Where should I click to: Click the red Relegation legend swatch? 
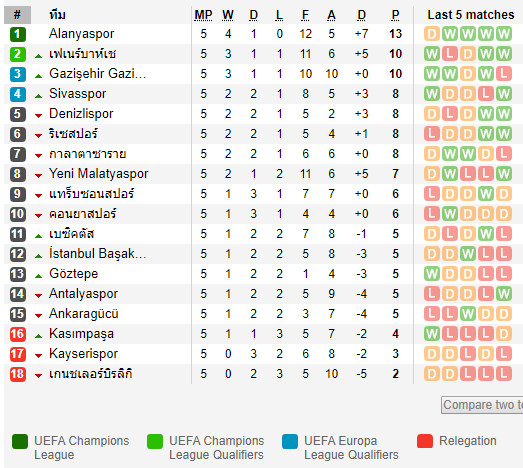click(425, 441)
